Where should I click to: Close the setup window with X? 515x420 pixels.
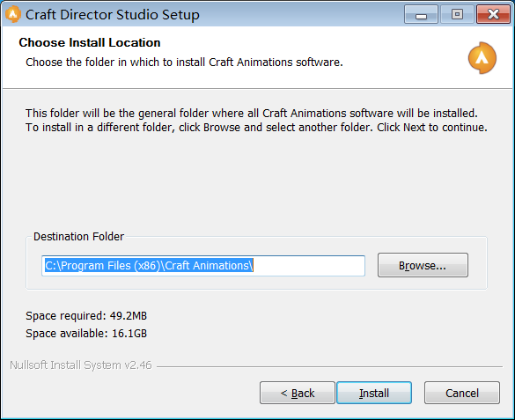(493, 14)
